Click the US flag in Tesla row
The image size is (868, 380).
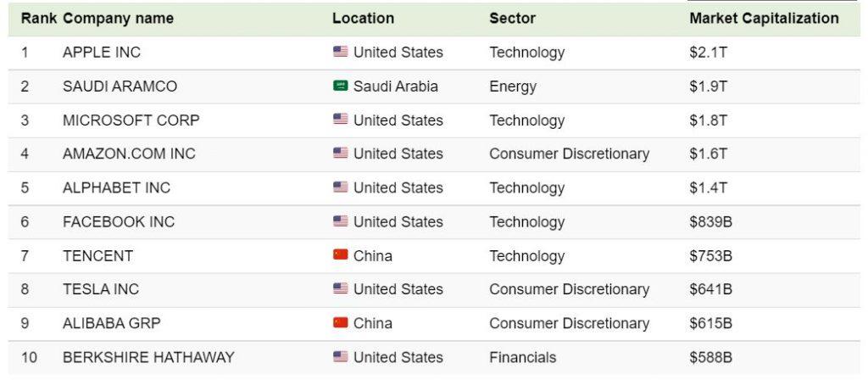click(x=341, y=288)
